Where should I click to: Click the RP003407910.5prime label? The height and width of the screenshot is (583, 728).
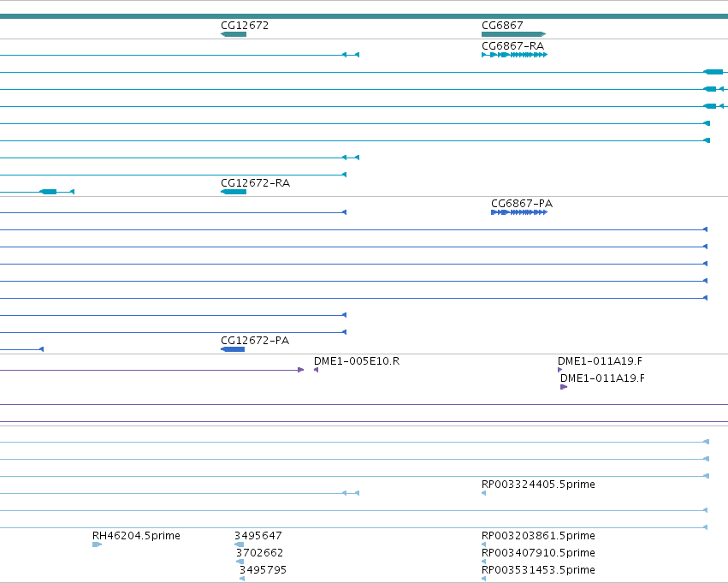coord(539,553)
